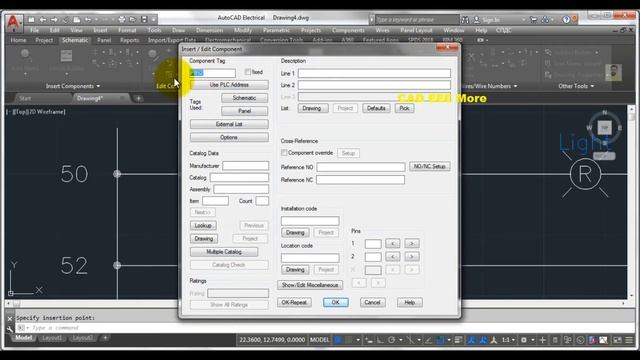Click the workspace switching gear icon
Screen dimensions: 640x360
coord(524,340)
